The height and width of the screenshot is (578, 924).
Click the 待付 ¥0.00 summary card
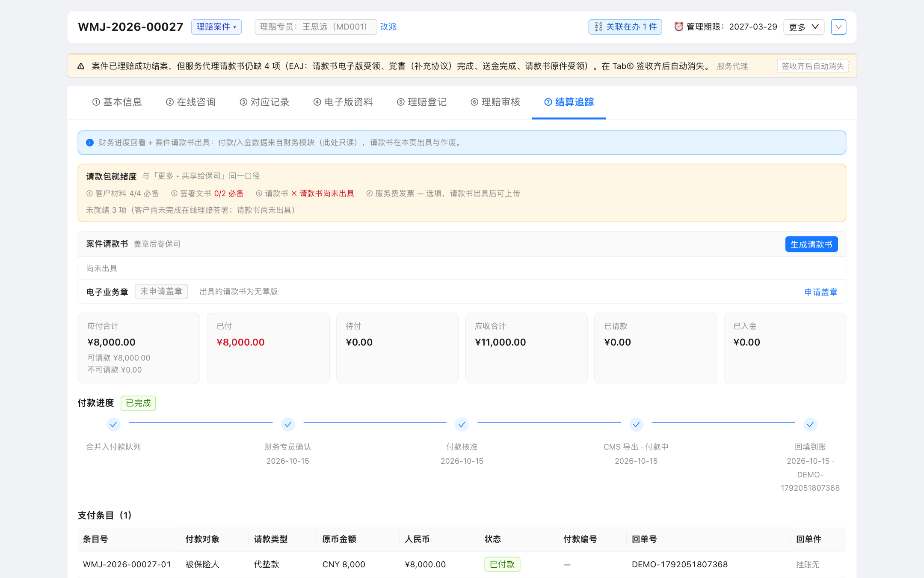pos(397,348)
